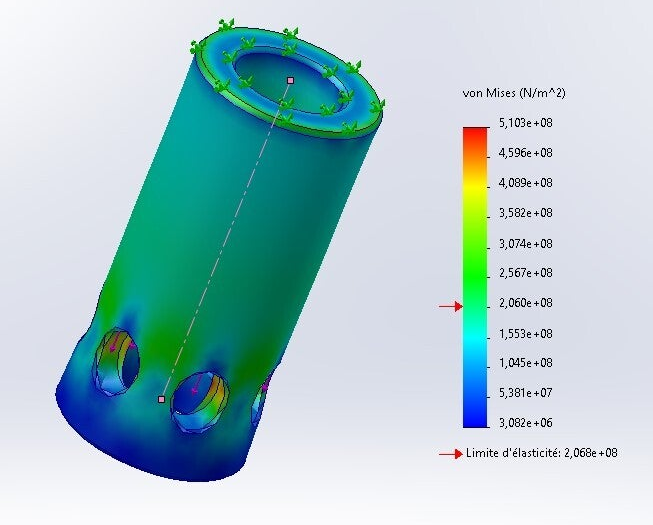
Task: Select legend value 2,567e+08
Action: (526, 273)
